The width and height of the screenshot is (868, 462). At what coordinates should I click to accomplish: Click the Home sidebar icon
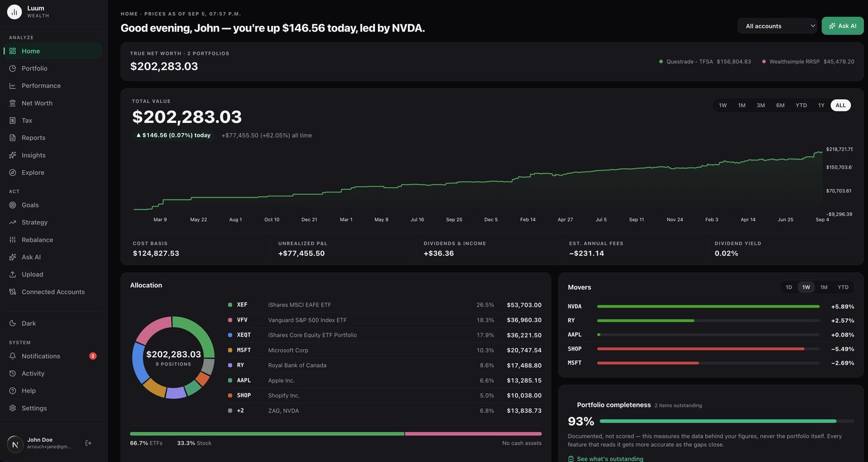coord(13,51)
